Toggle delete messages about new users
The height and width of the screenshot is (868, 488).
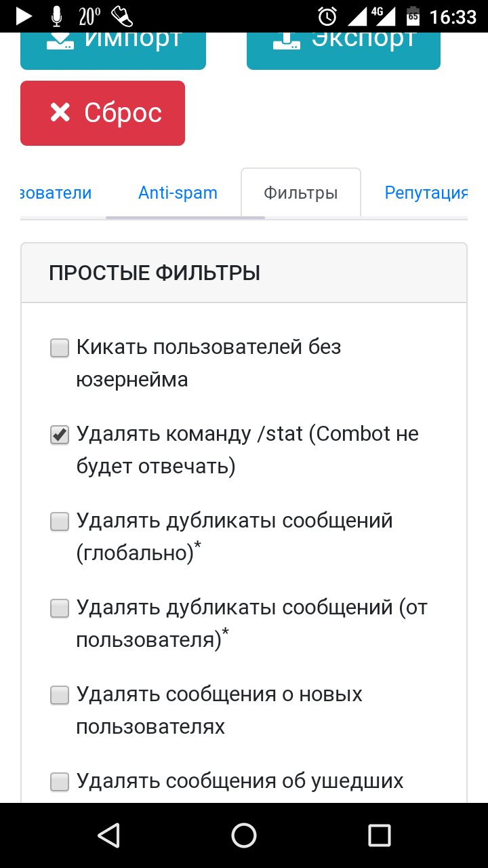[x=60, y=696]
